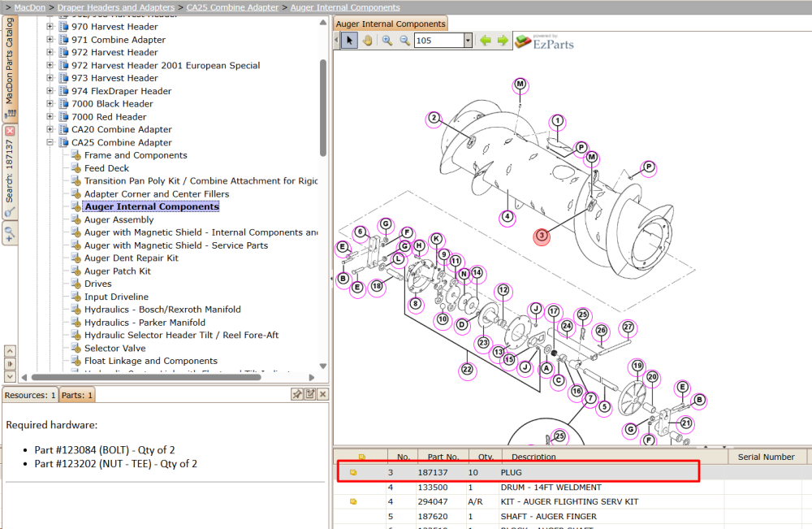
Task: Open the Auger Assembly tree item
Action: pos(119,219)
